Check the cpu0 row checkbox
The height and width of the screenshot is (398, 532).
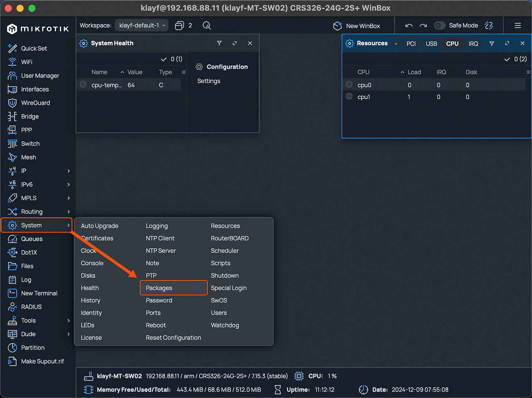[349, 84]
